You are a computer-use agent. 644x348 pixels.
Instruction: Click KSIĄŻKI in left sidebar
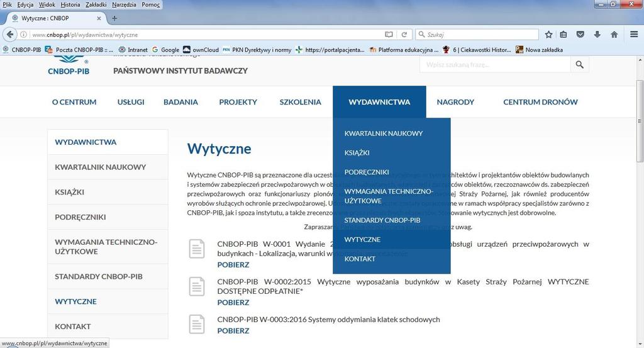108,192
